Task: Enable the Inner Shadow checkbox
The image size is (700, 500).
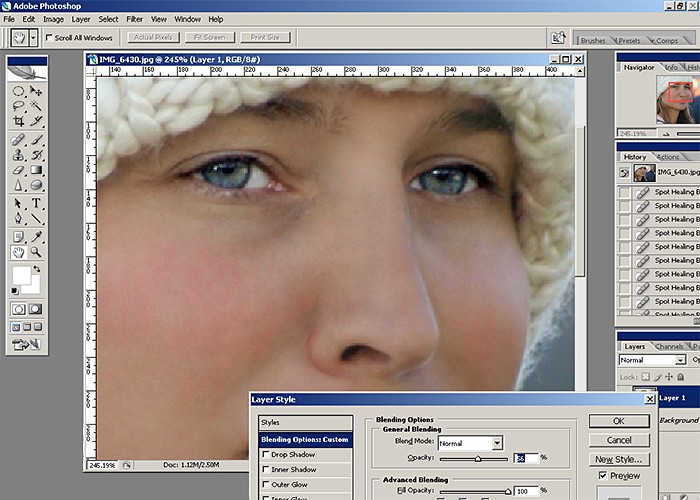Action: [x=266, y=469]
